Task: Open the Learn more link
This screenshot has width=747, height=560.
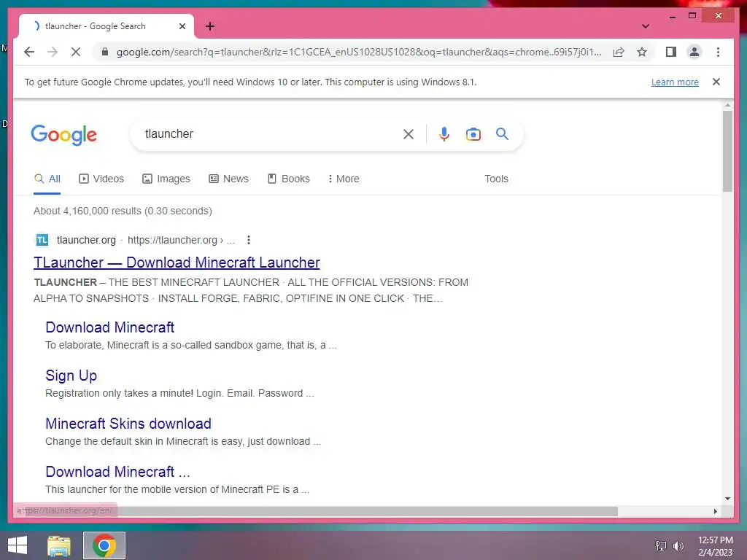Action: [x=675, y=82]
